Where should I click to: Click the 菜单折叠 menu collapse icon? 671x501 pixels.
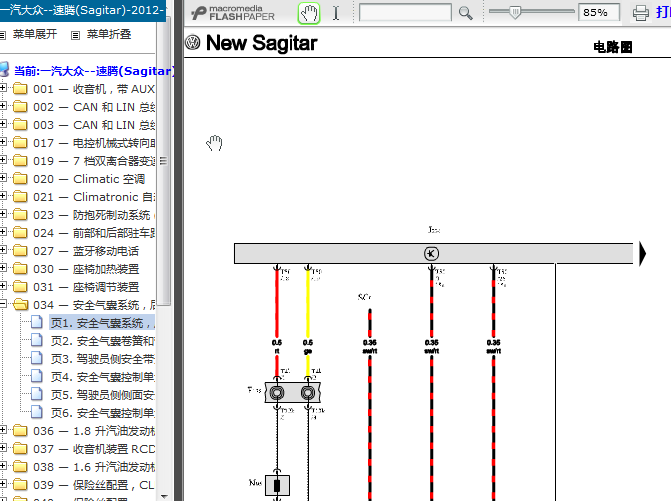click(75, 35)
